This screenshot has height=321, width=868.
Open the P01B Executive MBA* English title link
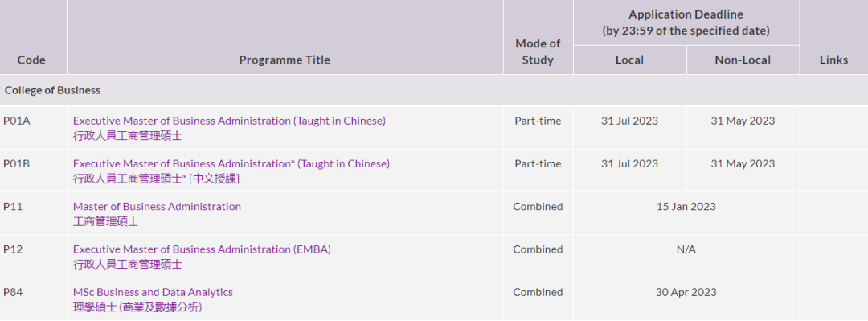click(231, 163)
